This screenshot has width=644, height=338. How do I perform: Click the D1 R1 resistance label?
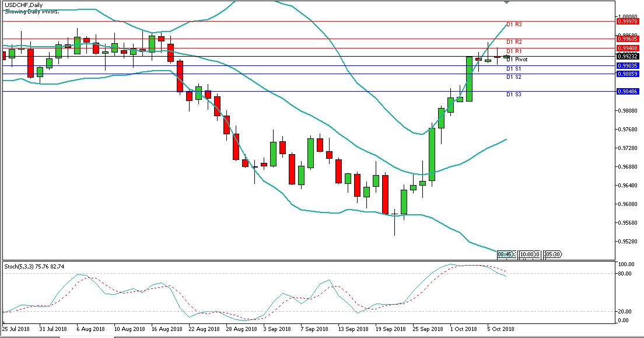click(x=513, y=51)
